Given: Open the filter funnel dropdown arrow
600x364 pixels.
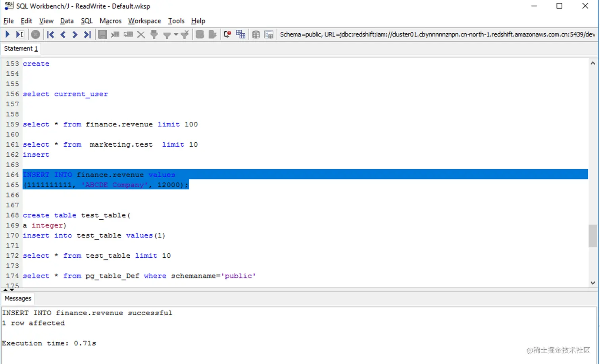Looking at the screenshot, I should pyautogui.click(x=176, y=35).
